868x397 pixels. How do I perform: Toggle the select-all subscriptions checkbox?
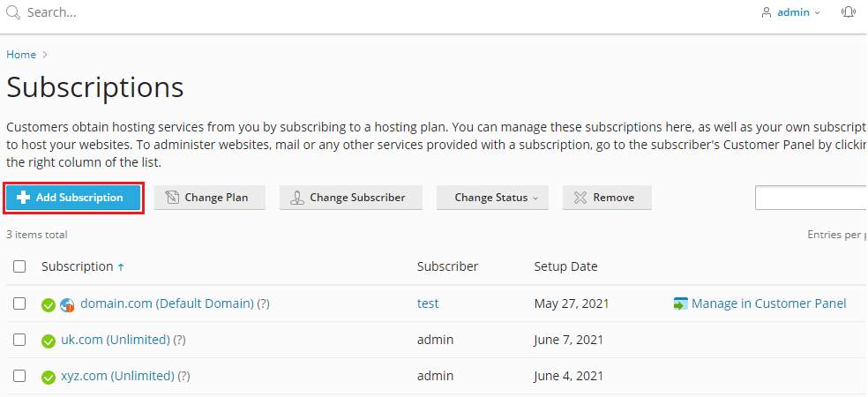click(20, 266)
